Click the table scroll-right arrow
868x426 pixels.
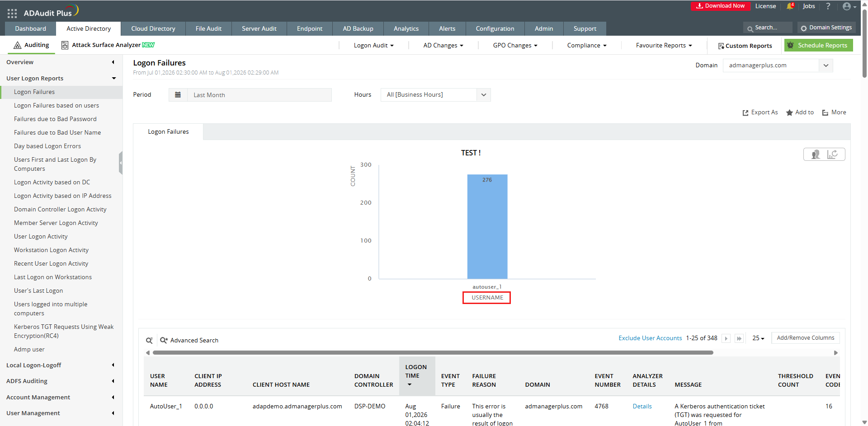pos(836,353)
